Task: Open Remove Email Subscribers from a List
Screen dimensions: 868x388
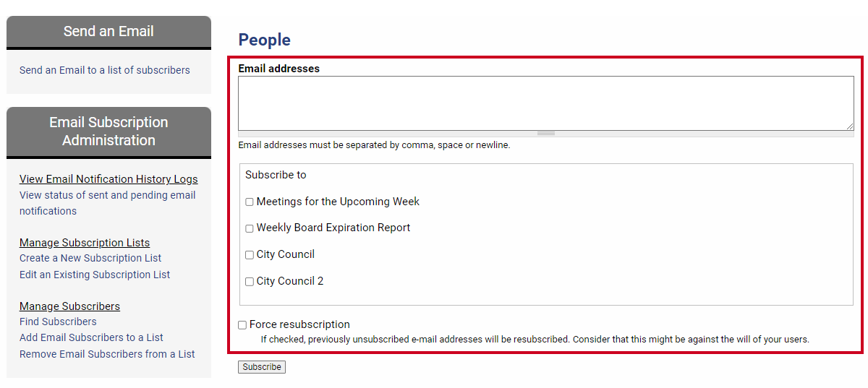Action: pos(107,354)
